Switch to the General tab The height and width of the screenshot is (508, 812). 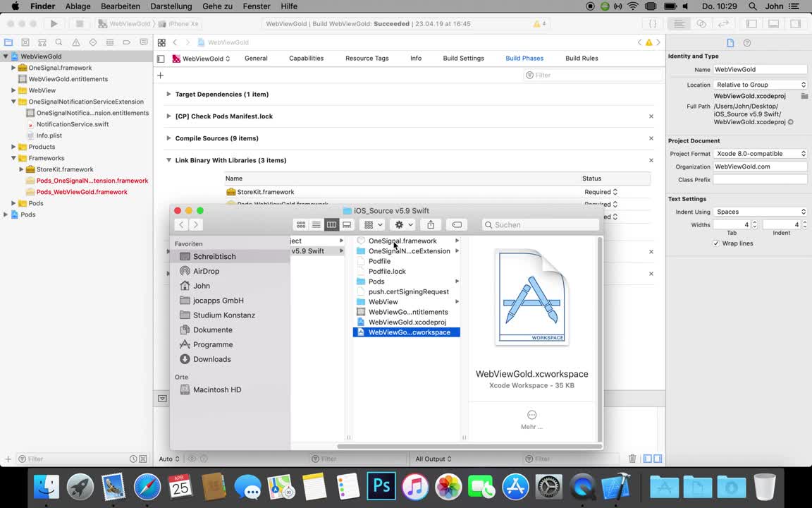click(256, 58)
